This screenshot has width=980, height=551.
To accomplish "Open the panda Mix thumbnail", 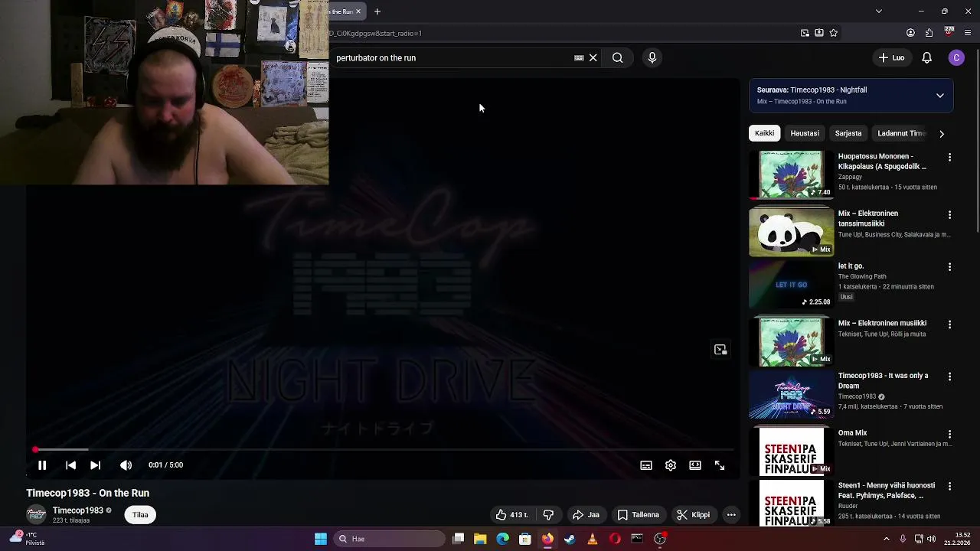I will click(791, 232).
